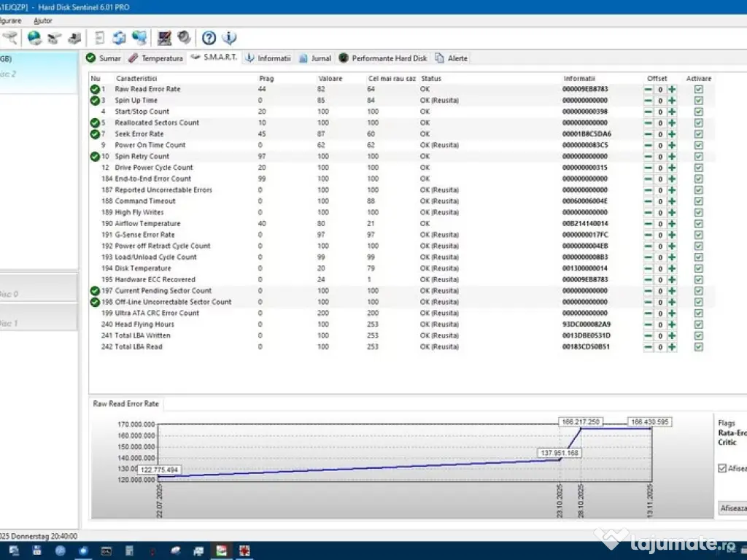Increase offset for Spin Up Time with plus
Viewport: 747px width, 560px height.
pos(672,101)
